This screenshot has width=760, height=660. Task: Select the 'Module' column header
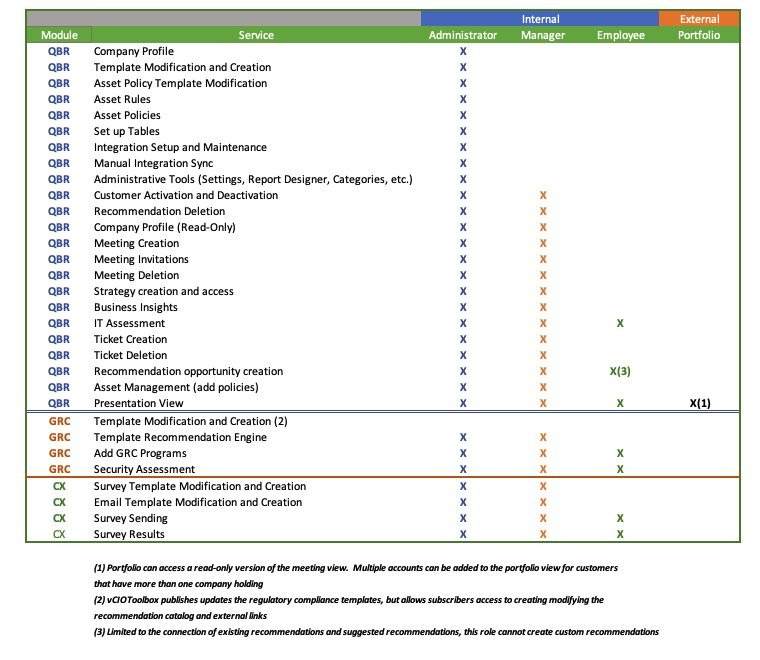[x=59, y=35]
